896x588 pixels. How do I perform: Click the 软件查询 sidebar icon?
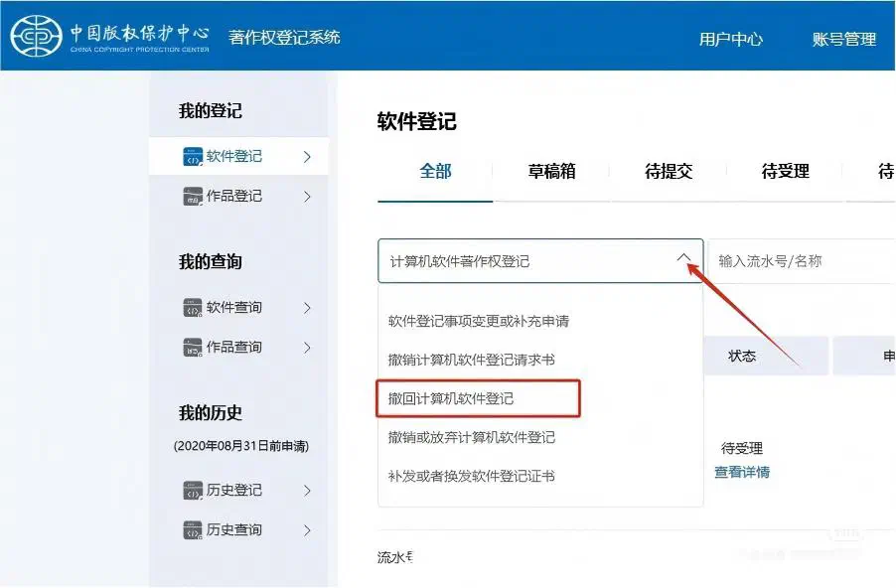coord(193,308)
